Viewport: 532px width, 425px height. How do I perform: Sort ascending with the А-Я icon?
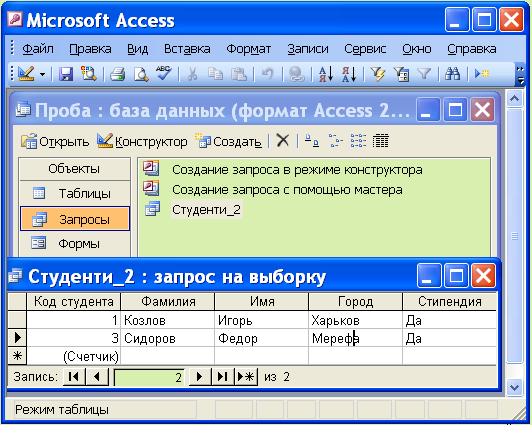pos(326,74)
